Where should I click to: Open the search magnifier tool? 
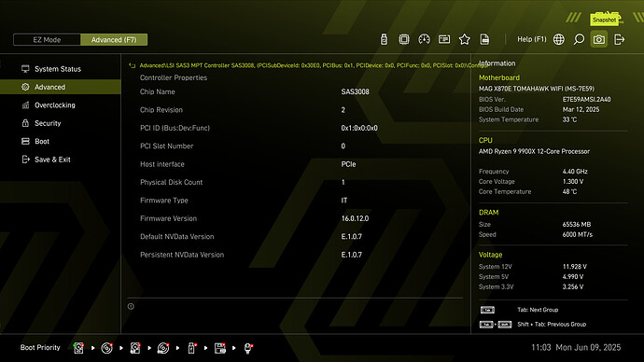pos(579,39)
